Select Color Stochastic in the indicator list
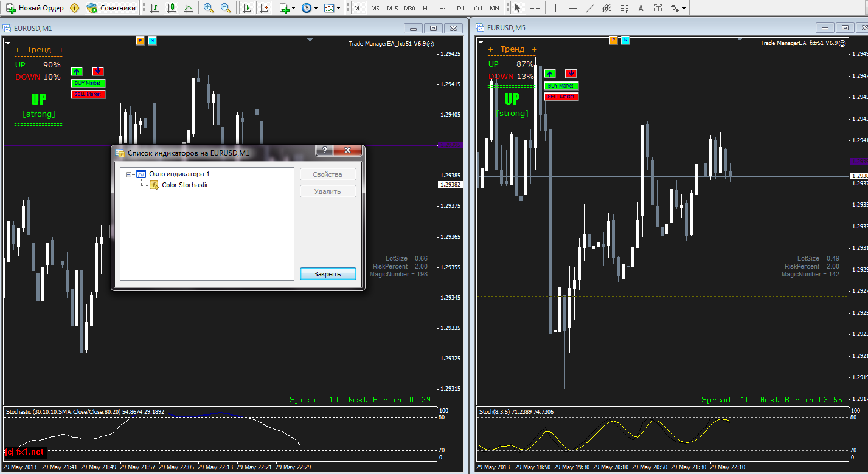Image resolution: width=868 pixels, height=474 pixels. pyautogui.click(x=186, y=185)
